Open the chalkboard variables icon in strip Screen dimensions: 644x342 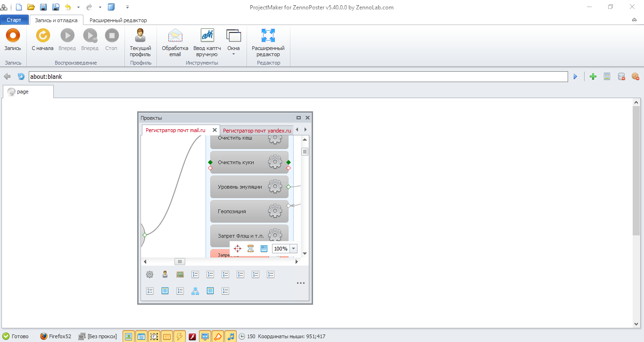[x=180, y=275]
